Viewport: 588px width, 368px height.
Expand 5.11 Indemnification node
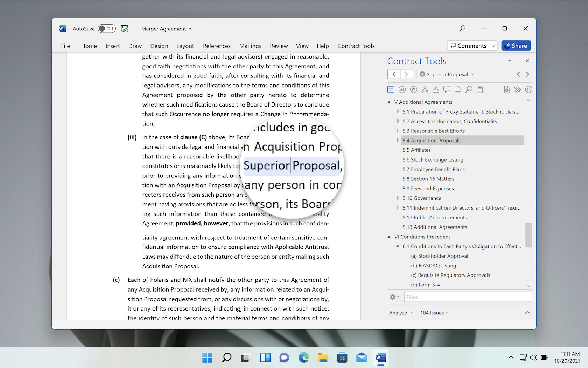click(398, 207)
